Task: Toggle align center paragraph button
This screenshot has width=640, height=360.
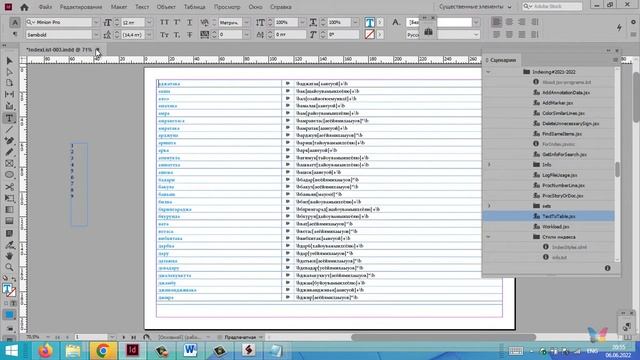Action: [x=509, y=22]
